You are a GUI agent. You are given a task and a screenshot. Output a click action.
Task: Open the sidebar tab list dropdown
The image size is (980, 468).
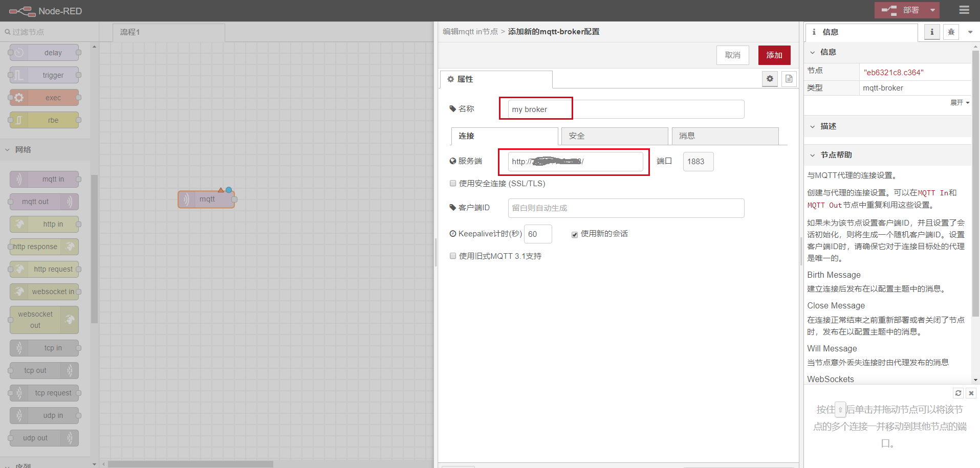[x=970, y=32]
